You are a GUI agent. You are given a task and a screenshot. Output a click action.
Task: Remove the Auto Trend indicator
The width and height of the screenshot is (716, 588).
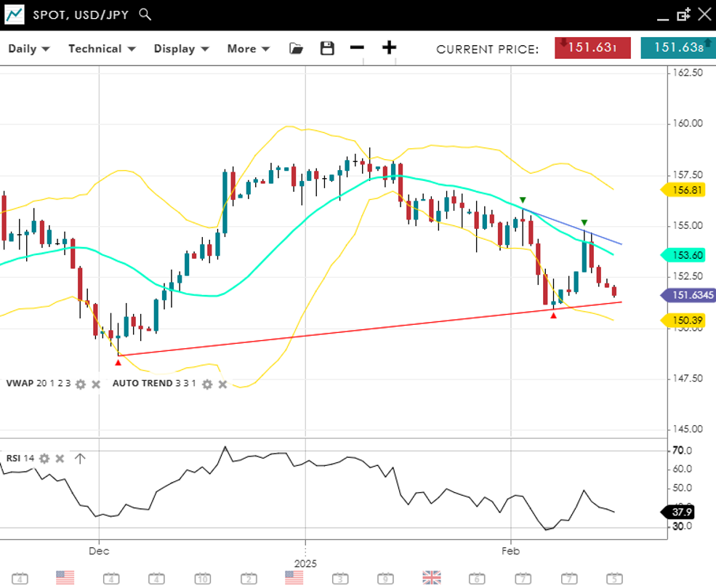point(222,384)
